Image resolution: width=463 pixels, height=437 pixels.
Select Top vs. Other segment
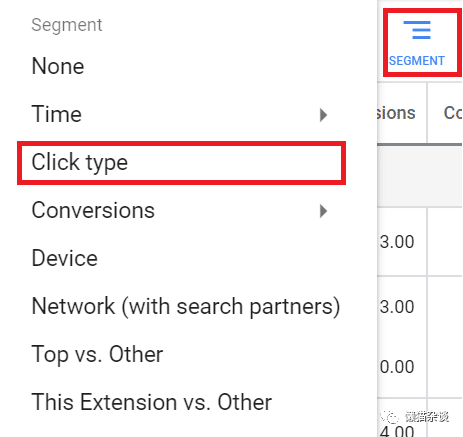(97, 354)
